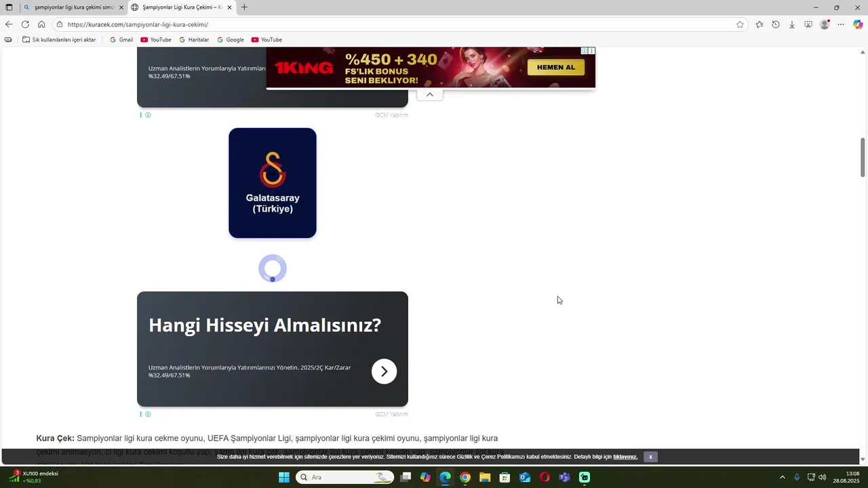Open browser history icon
This screenshot has height=488, width=868.
click(x=776, y=24)
